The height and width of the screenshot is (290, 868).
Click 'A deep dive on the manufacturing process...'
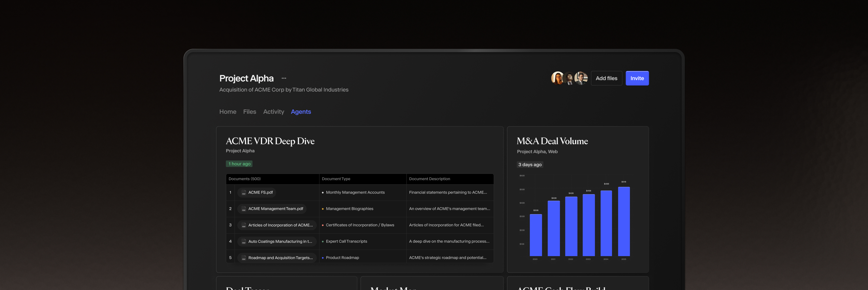(x=449, y=241)
